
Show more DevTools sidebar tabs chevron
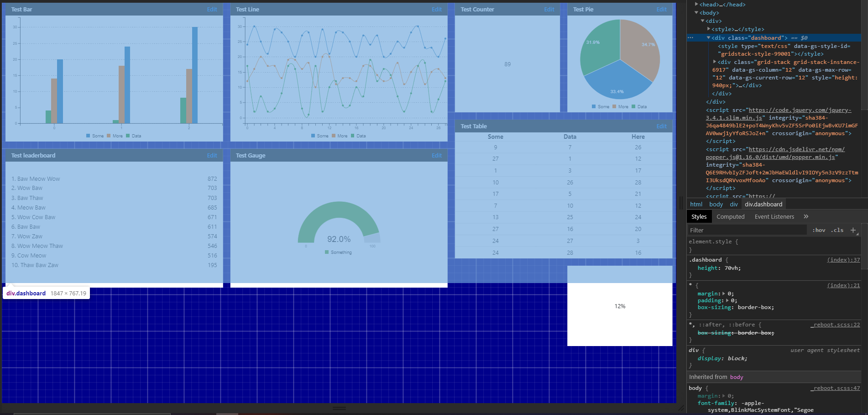click(806, 216)
